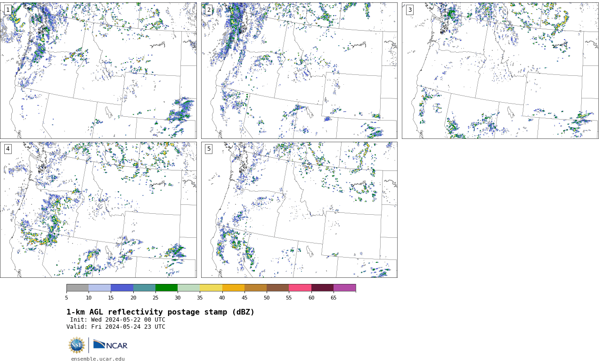
Task: Select the dark brown 50-55 dBZ swatch
Action: (277, 288)
